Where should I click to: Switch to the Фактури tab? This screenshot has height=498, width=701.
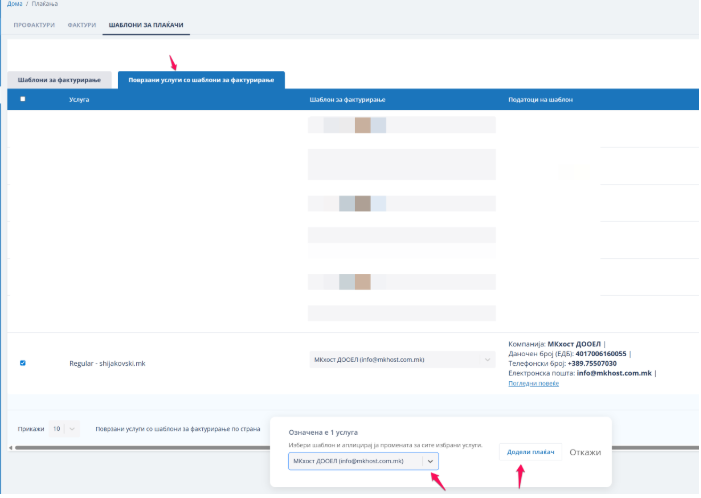(x=81, y=23)
